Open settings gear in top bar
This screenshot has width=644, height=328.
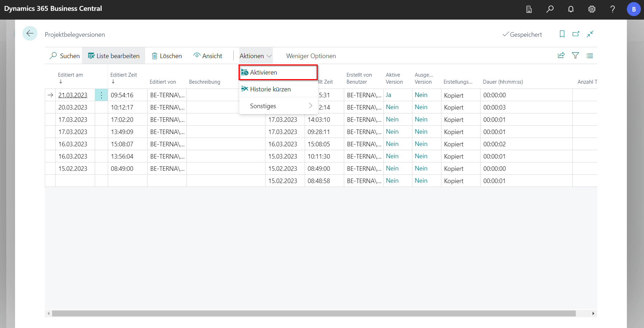click(592, 9)
